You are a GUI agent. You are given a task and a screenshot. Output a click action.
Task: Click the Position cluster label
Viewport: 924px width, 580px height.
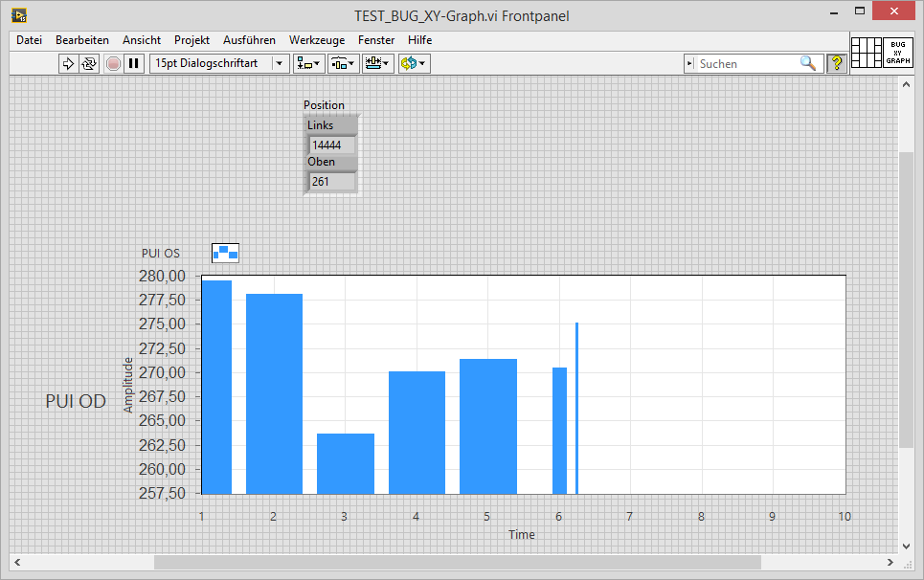point(324,105)
